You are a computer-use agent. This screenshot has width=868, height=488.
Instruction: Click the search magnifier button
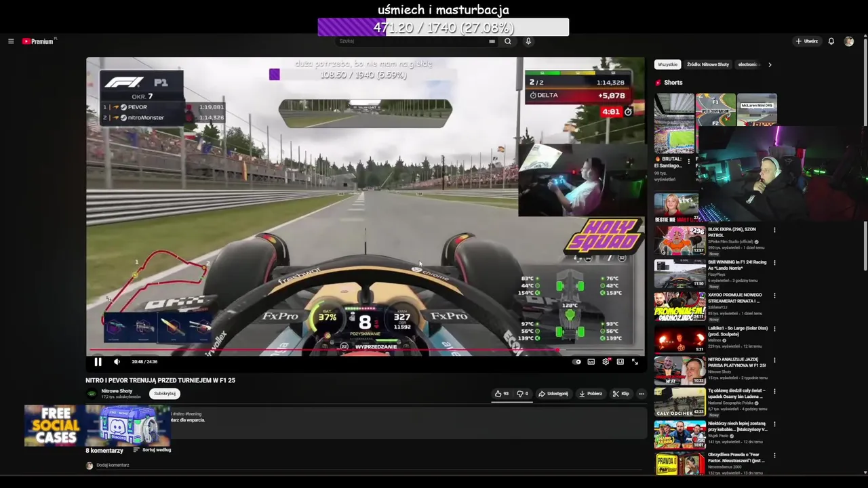[507, 41]
